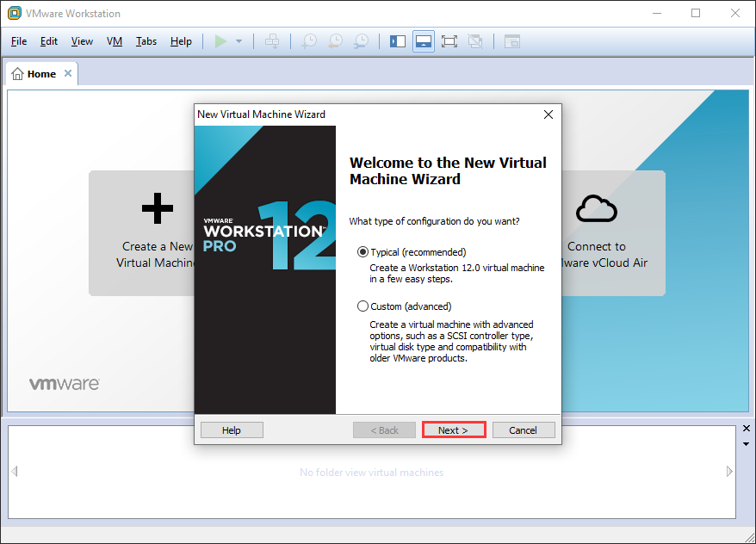The height and width of the screenshot is (544, 756).
Task: Open the Help menu
Action: click(x=181, y=41)
